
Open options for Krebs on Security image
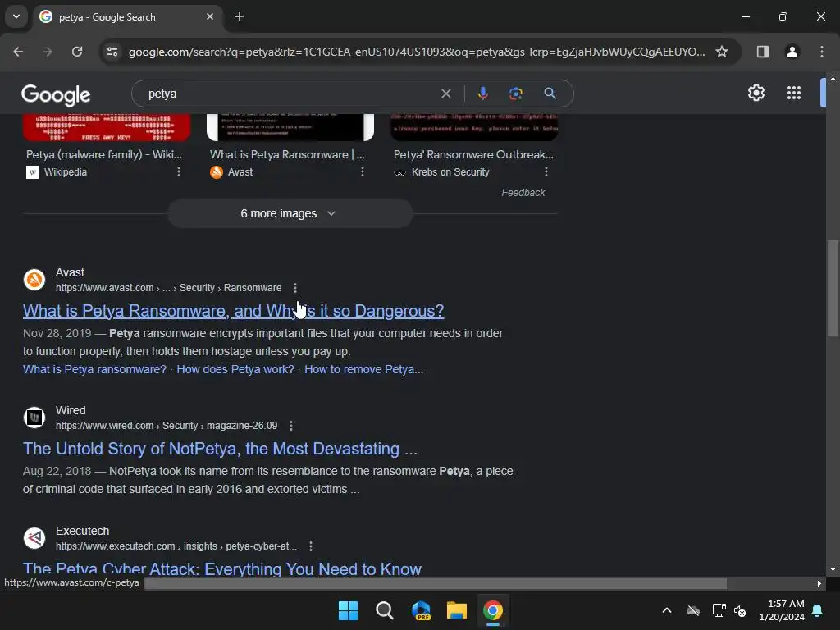click(x=546, y=172)
